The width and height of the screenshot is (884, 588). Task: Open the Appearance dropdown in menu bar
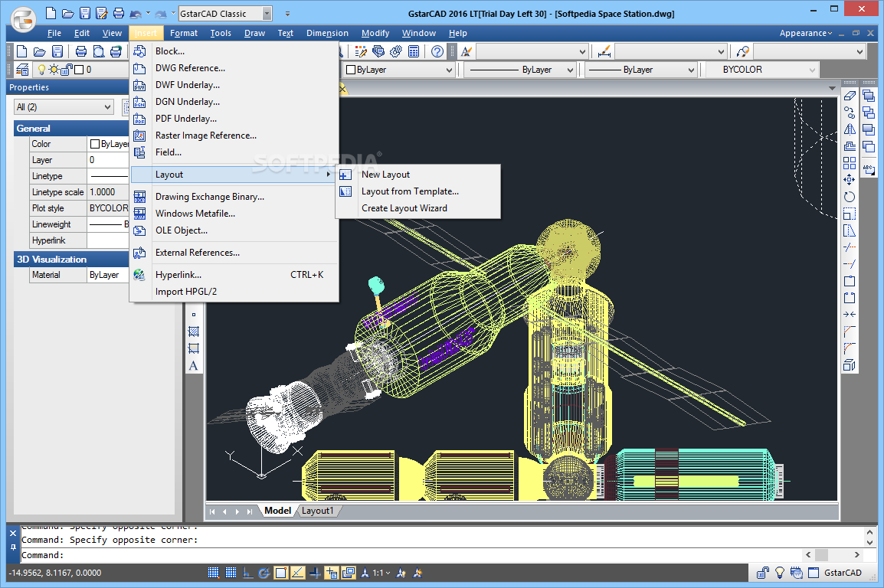point(806,33)
